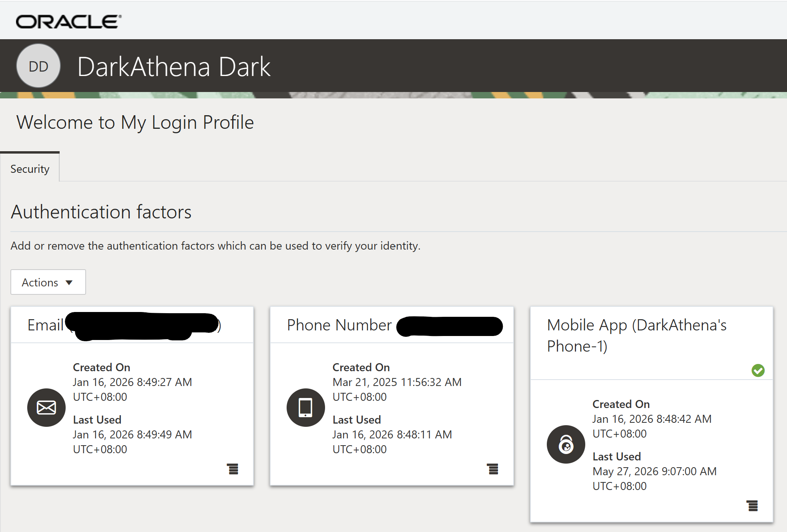Open the Email card menu icon
The image size is (787, 532).
(x=233, y=469)
